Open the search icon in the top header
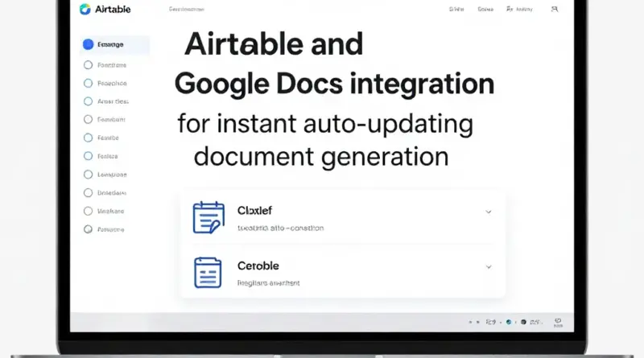644x358 pixels. tap(555, 9)
